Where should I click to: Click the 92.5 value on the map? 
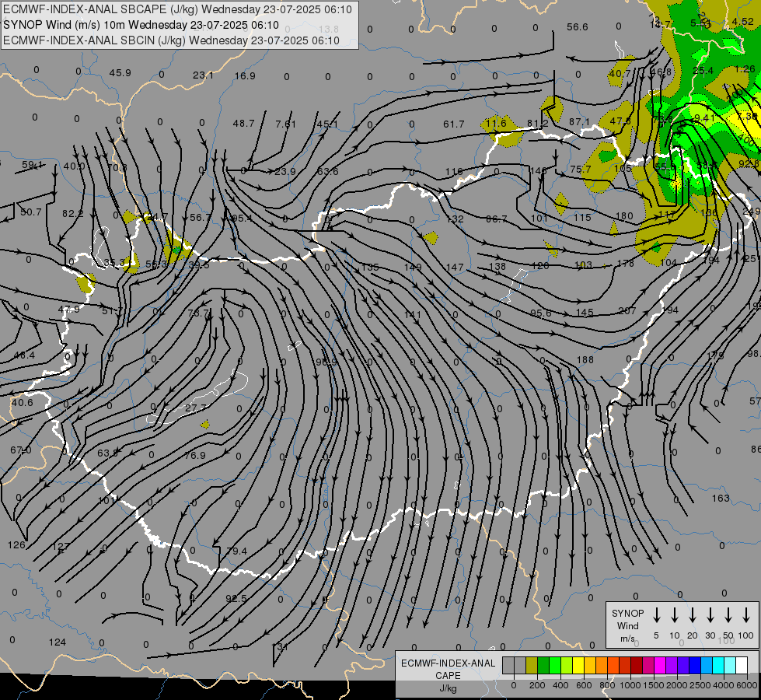pos(236,598)
